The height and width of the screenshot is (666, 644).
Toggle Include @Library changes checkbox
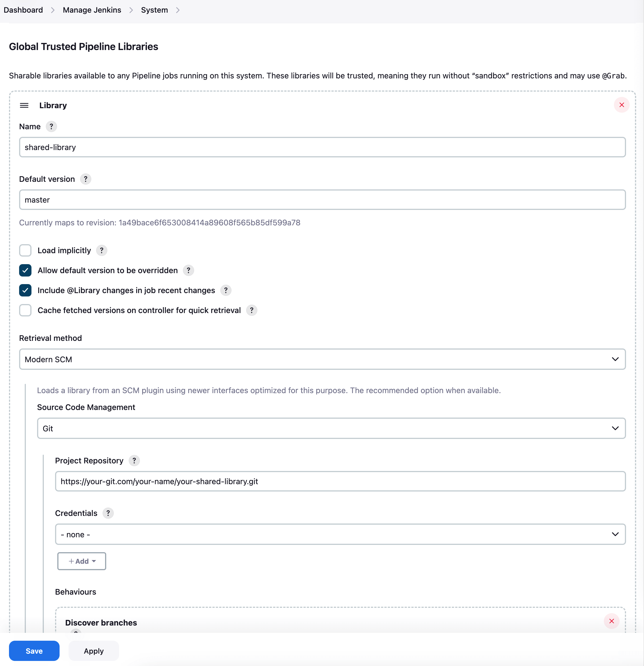point(26,291)
